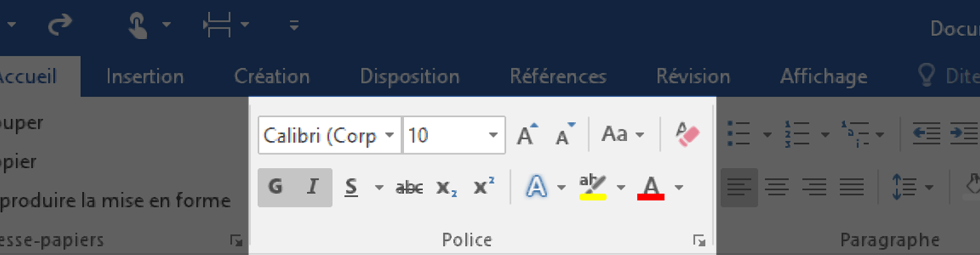Toggle underline (S) formatting
The height and width of the screenshot is (255, 980).
pyautogui.click(x=351, y=187)
